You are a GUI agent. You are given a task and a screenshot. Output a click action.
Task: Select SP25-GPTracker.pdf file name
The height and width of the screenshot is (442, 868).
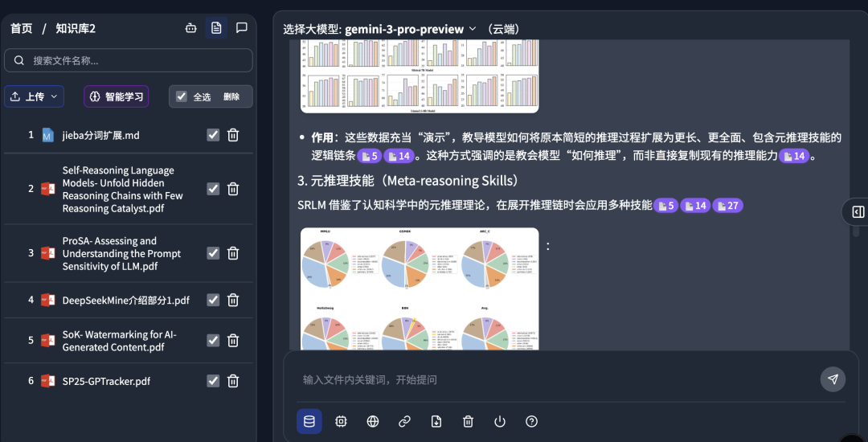pyautogui.click(x=106, y=381)
